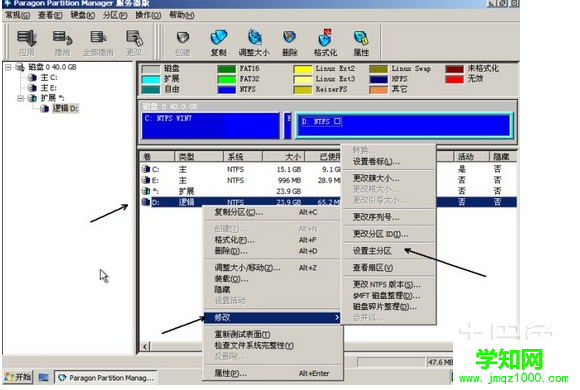Click the 类型 column header
The image size is (580, 390).
(x=199, y=157)
